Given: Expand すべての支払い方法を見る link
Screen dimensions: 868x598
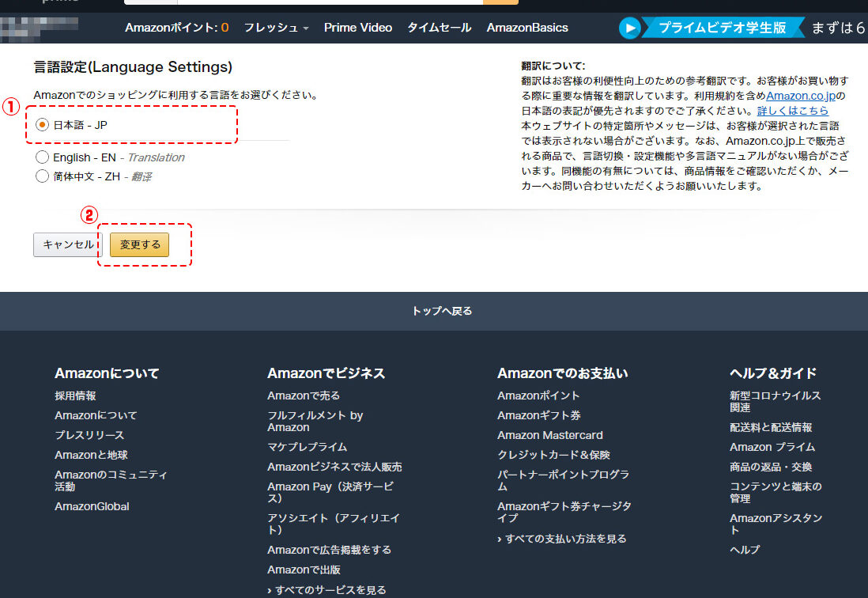Looking at the screenshot, I should (x=562, y=539).
